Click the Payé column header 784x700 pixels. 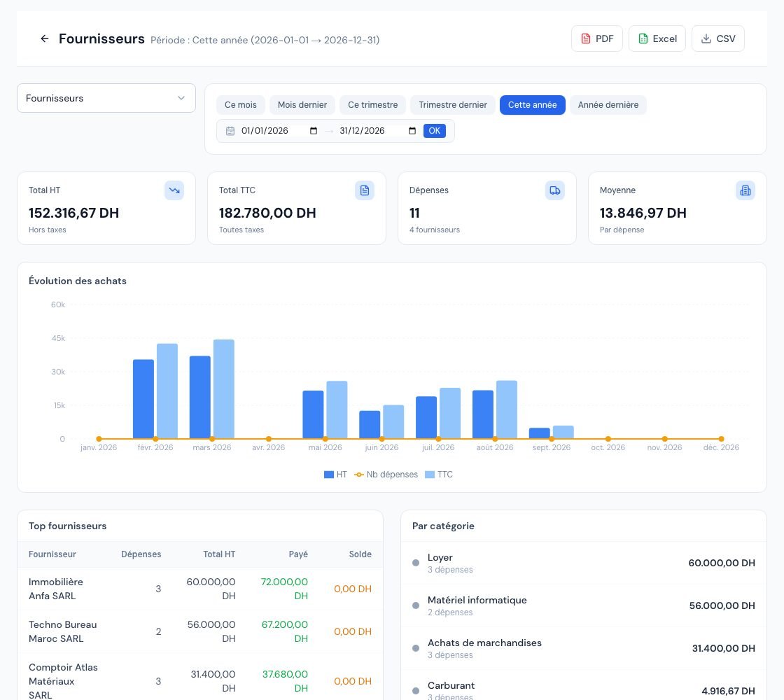pyautogui.click(x=298, y=554)
